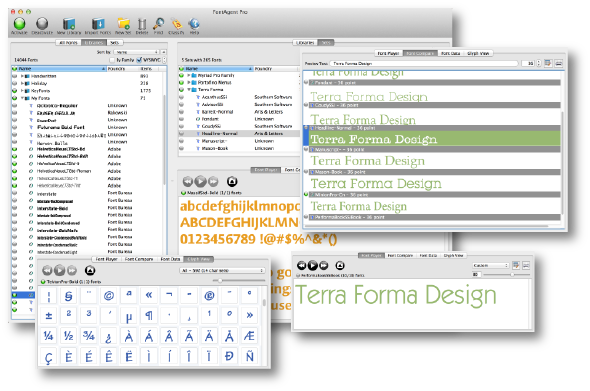
Task: Open the Custom dropdown in Font Player panel
Action: click(491, 265)
